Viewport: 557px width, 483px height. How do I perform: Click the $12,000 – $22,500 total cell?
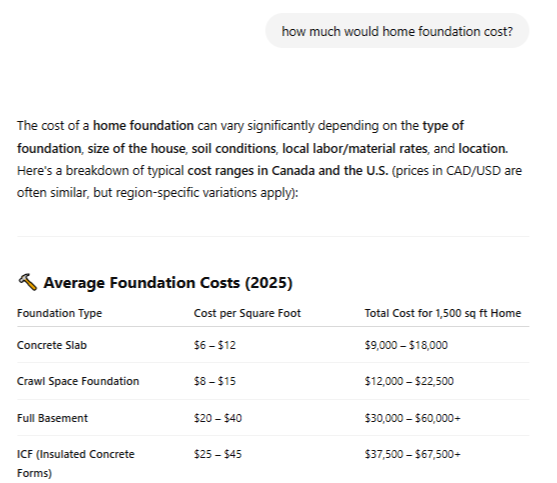409,381
